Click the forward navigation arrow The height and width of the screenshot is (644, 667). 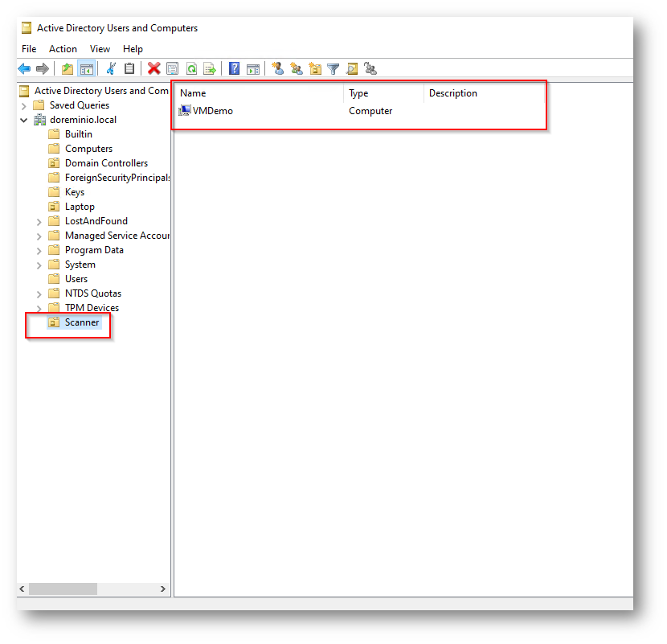point(42,68)
